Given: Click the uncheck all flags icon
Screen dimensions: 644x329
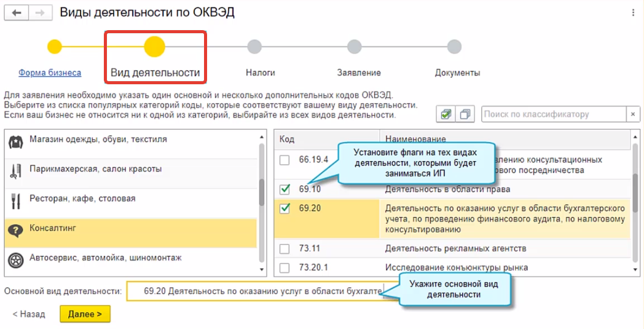Looking at the screenshot, I should [465, 114].
